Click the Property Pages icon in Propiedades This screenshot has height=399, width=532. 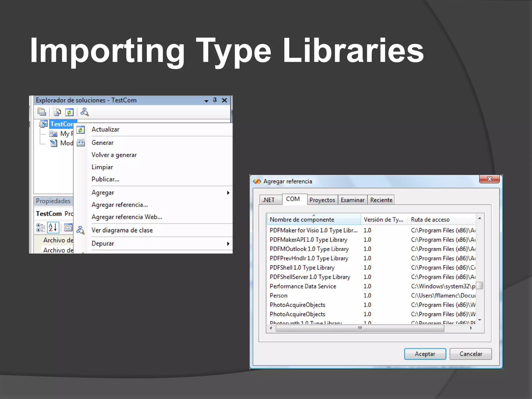[x=68, y=228]
